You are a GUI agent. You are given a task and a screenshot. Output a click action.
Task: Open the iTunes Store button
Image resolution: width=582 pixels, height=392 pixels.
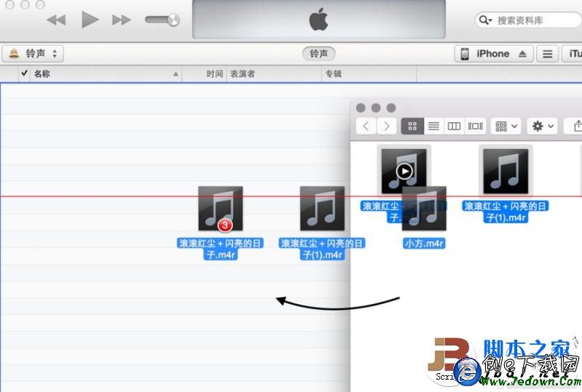[x=572, y=54]
